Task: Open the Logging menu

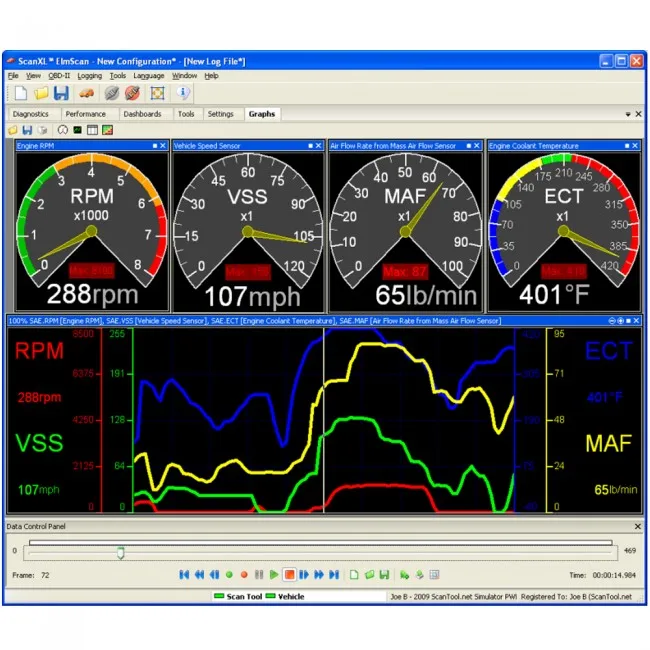Action: click(90, 76)
